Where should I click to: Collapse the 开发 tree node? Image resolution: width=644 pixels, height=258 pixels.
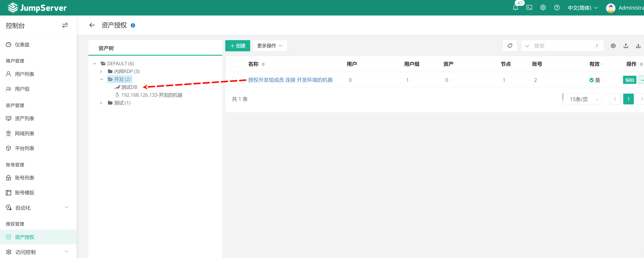(x=101, y=79)
